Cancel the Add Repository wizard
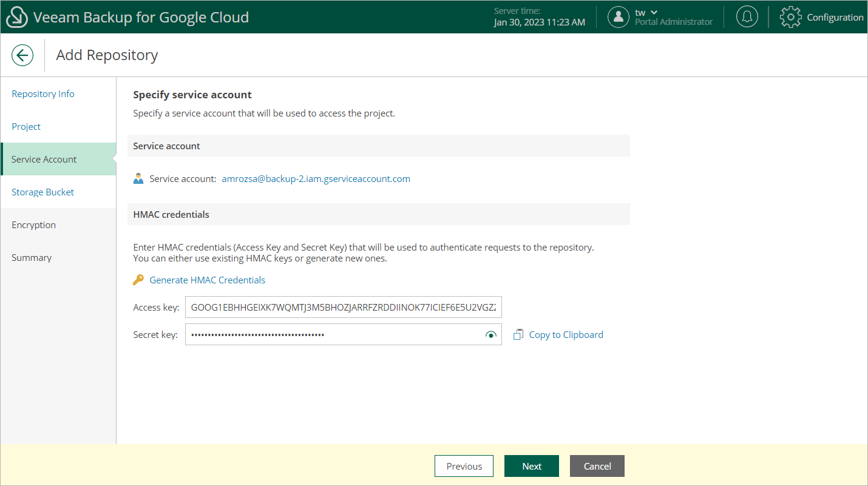This screenshot has height=486, width=868. coord(597,466)
